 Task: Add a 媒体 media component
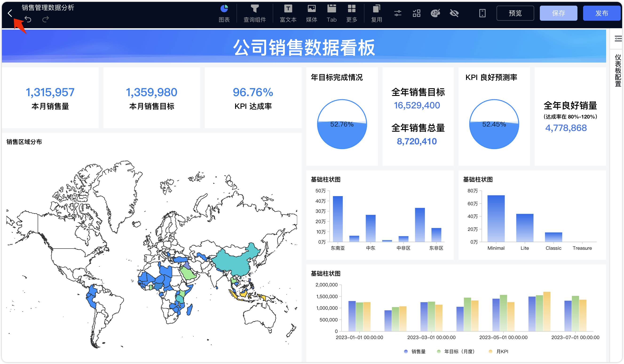312,14
